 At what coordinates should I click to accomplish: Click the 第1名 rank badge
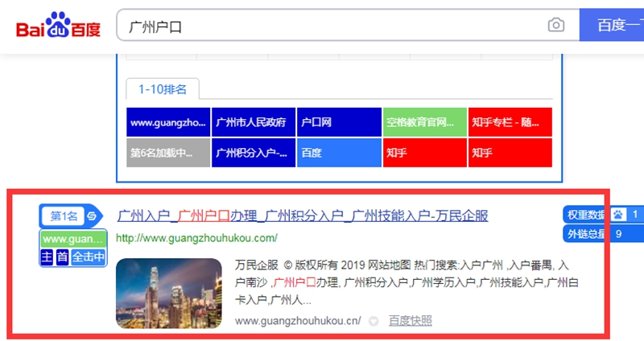click(64, 216)
